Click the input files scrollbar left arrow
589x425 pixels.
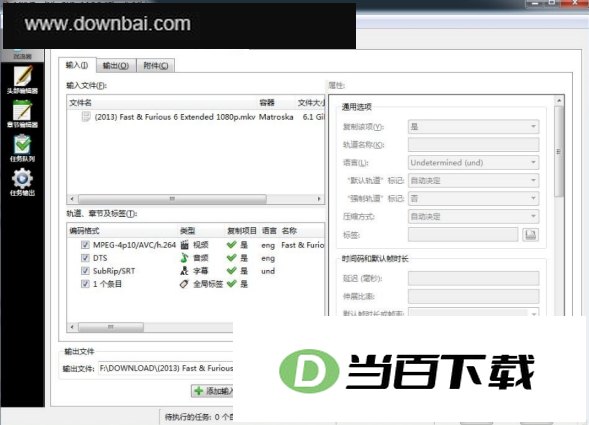(x=72, y=199)
